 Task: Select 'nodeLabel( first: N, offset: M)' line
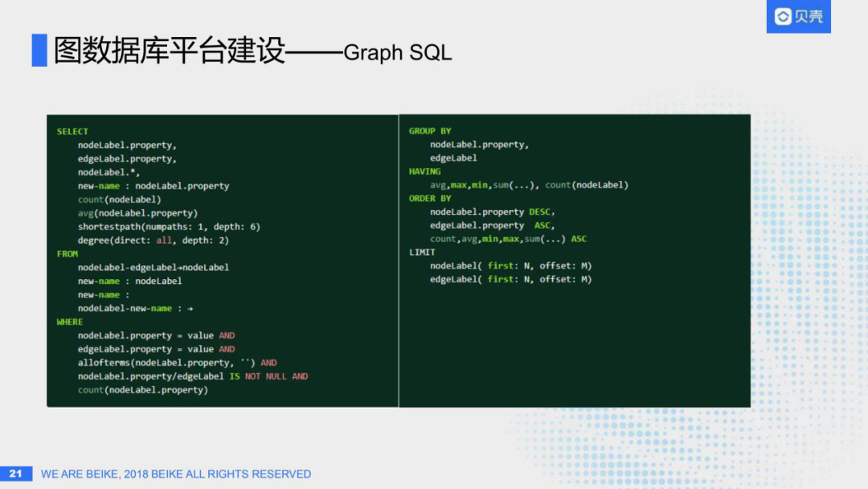pos(511,266)
